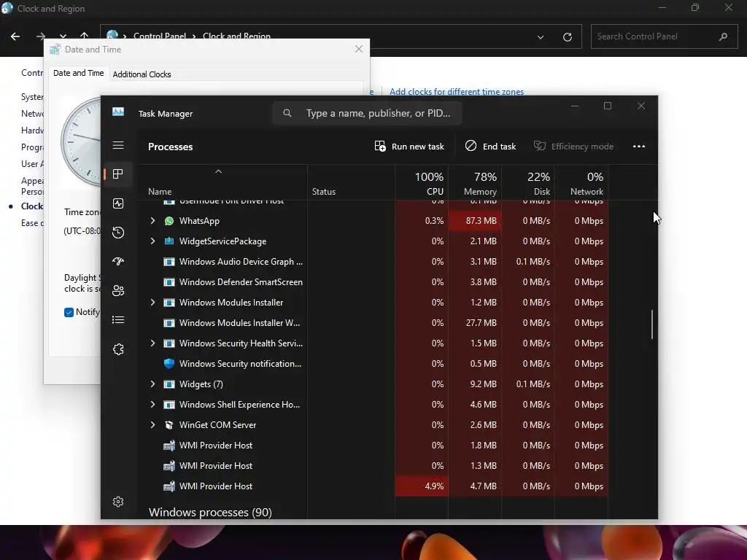Image resolution: width=747 pixels, height=560 pixels.
Task: Click search magnifier icon in Task Manager
Action: coord(287,113)
